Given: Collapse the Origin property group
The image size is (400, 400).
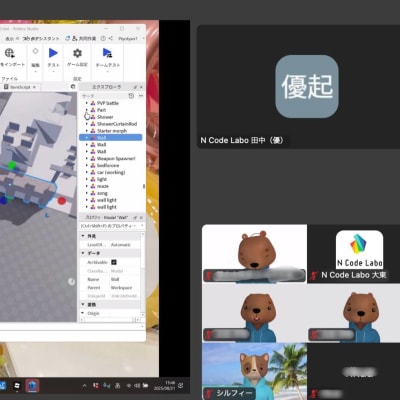Looking at the screenshot, I should coord(83,313).
